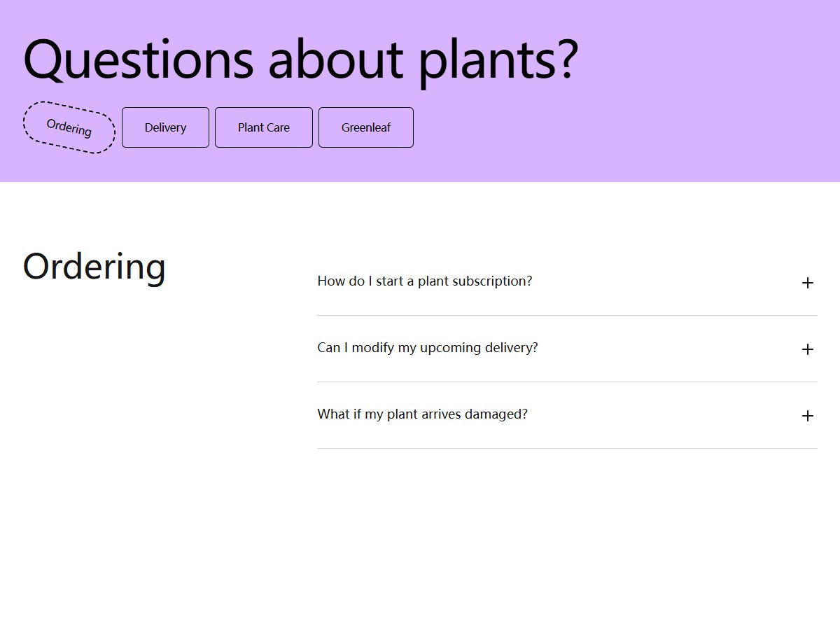This screenshot has width=840, height=630.
Task: Click the empty white area below the FAQ list
Action: 567,539
